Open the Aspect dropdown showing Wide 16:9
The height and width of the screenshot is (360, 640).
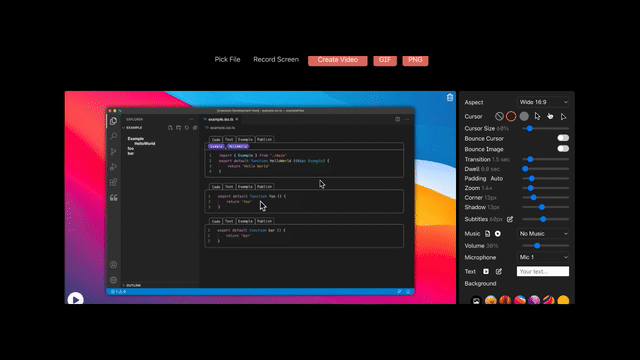coord(543,102)
